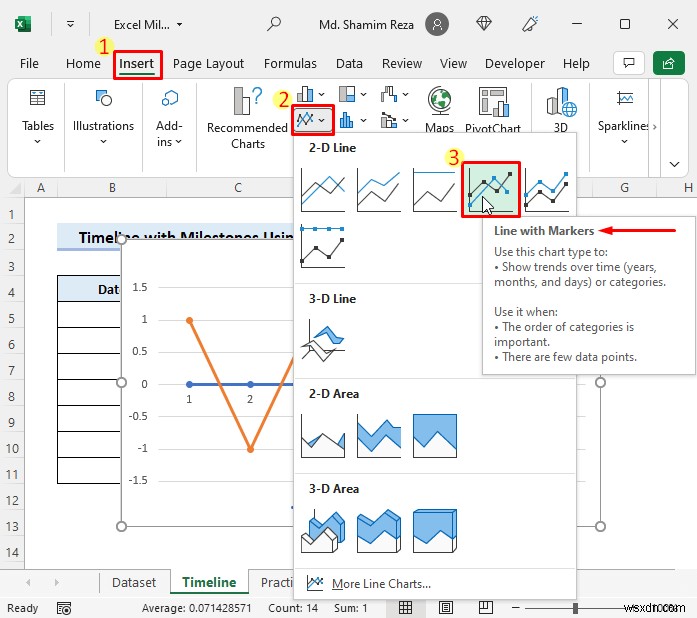Switch to Normal view

coord(405,607)
